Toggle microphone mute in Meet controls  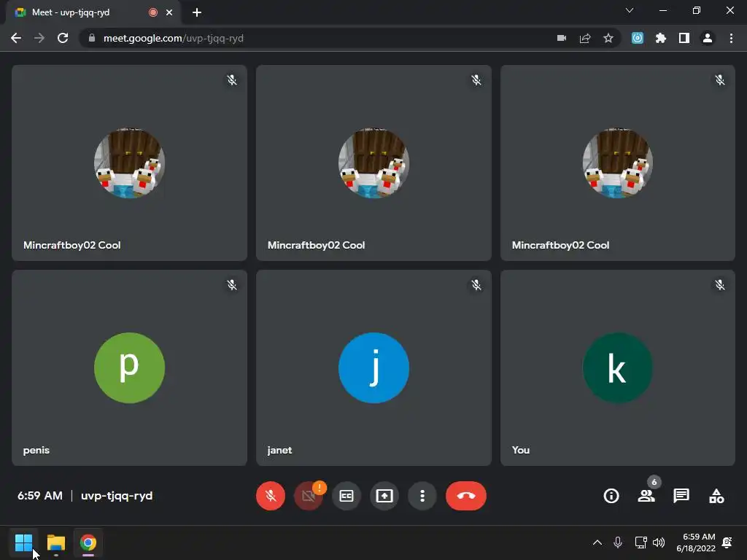(271, 496)
